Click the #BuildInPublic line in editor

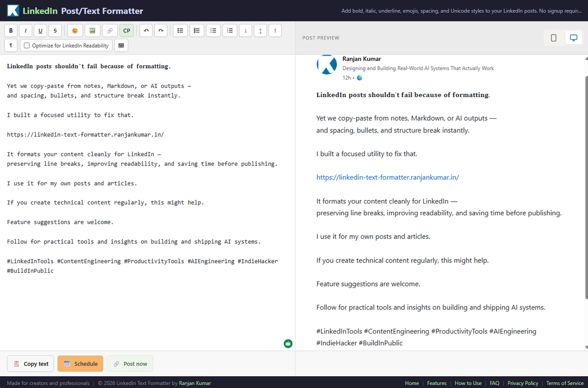click(x=30, y=271)
